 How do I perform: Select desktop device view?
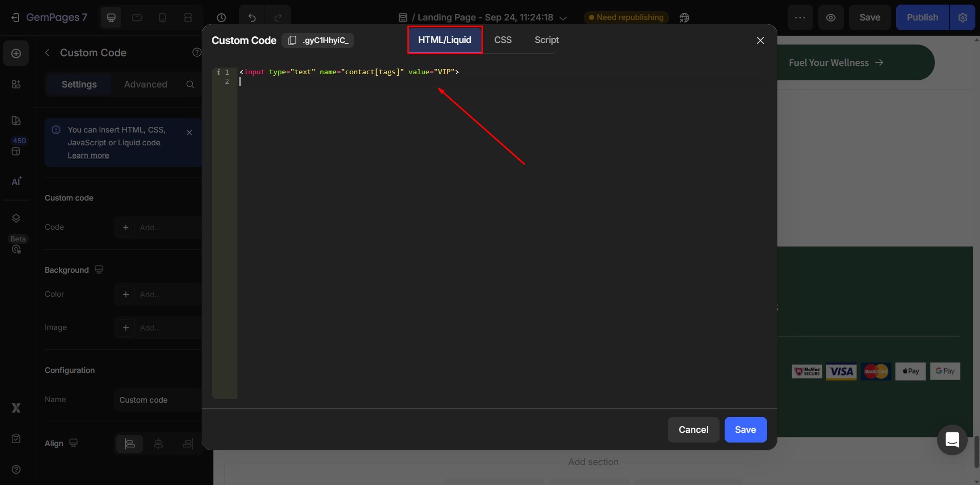pyautogui.click(x=111, y=17)
